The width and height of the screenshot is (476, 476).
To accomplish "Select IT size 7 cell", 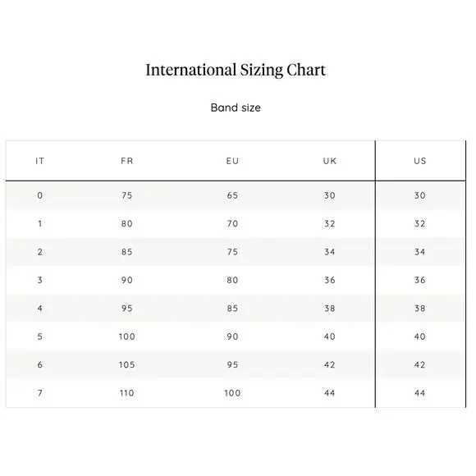I will (x=39, y=393).
